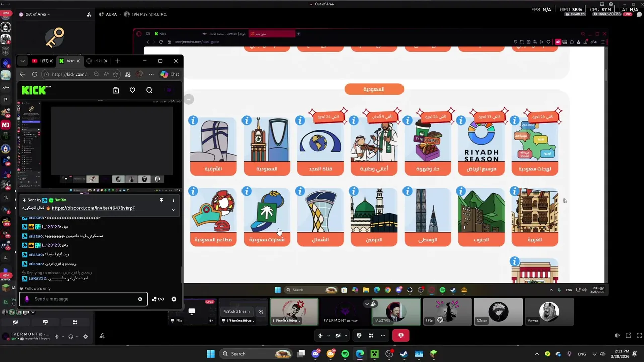Open pinned message options menu
The width and height of the screenshot is (644, 362).
173,200
